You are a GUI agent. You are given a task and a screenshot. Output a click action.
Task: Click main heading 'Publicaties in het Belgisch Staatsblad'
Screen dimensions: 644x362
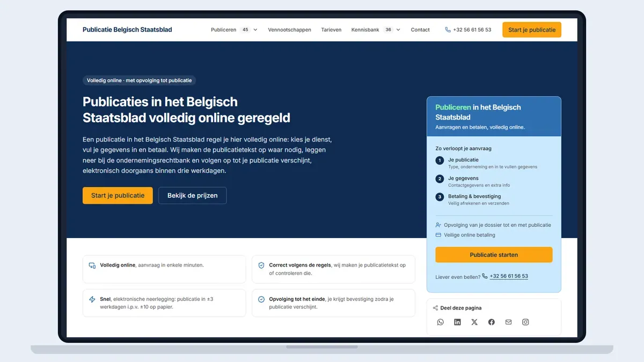(186, 109)
